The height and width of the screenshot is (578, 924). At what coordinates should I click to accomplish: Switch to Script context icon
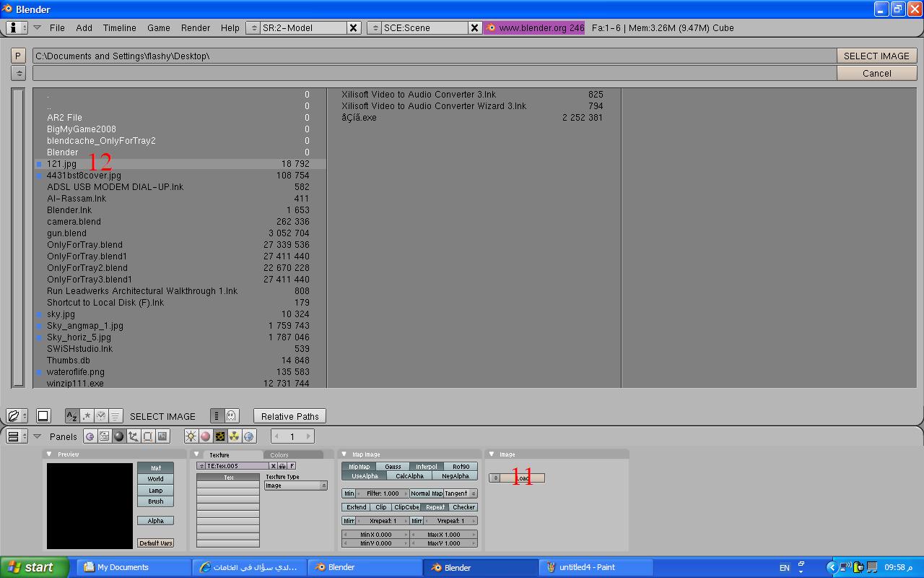pyautogui.click(x=104, y=436)
